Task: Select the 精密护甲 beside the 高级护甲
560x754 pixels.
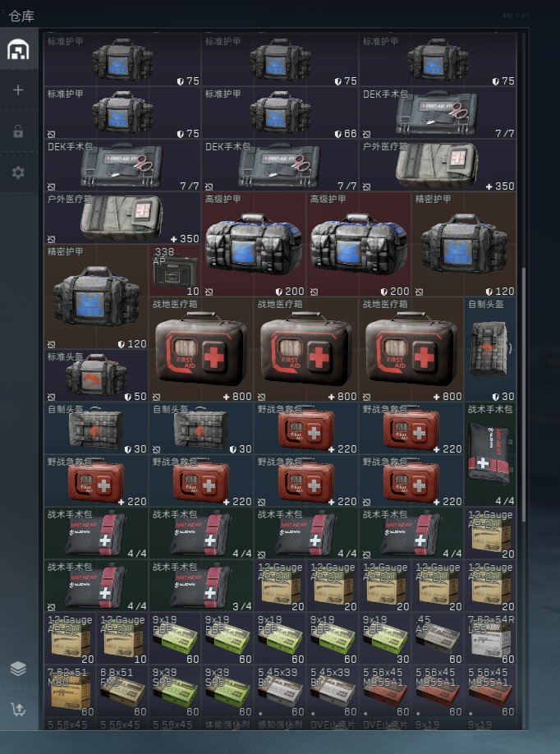Action: click(464, 244)
